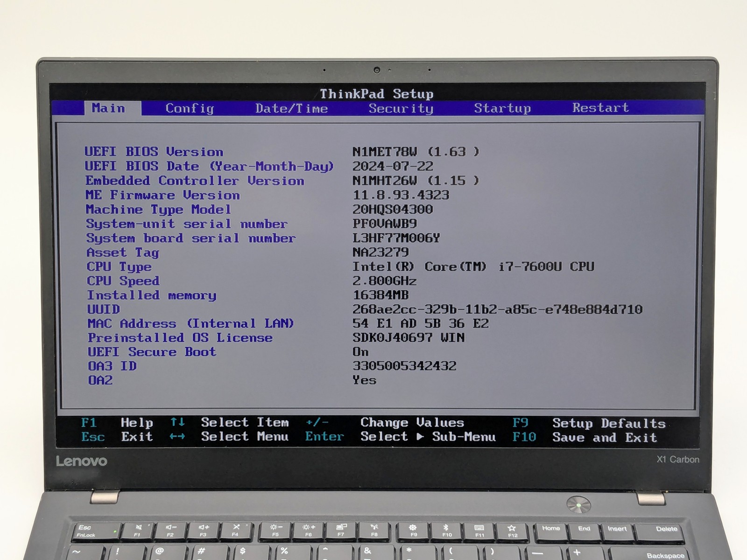747x560 pixels.
Task: Click the left-right arrows Select Menu hint
Action: click(229, 437)
